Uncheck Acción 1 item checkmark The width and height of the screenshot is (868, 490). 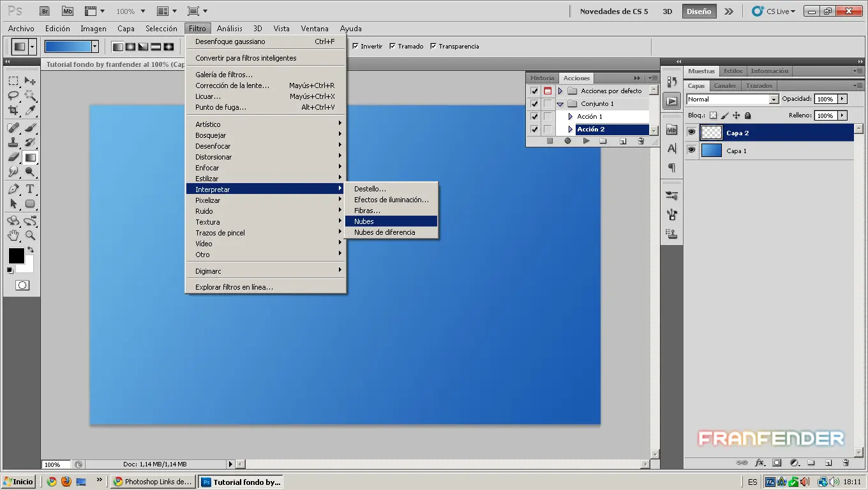pos(534,116)
